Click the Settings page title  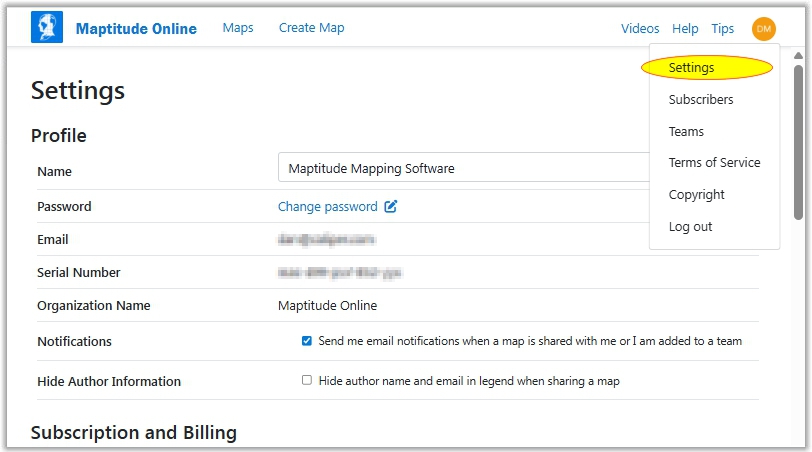(78, 91)
